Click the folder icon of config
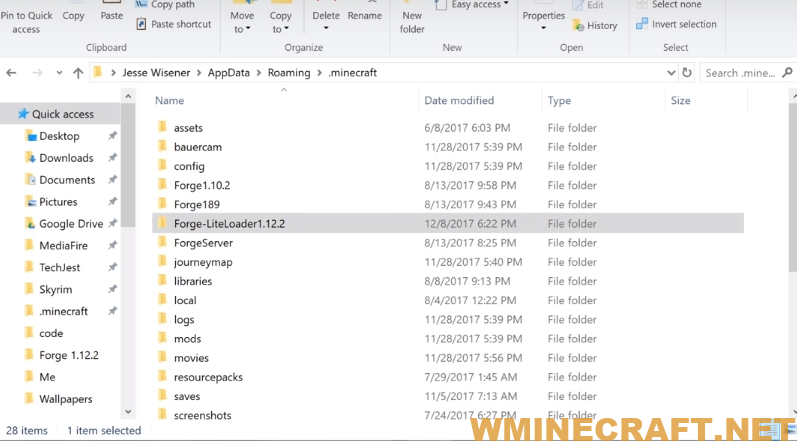The width and height of the screenshot is (797, 441). (162, 166)
